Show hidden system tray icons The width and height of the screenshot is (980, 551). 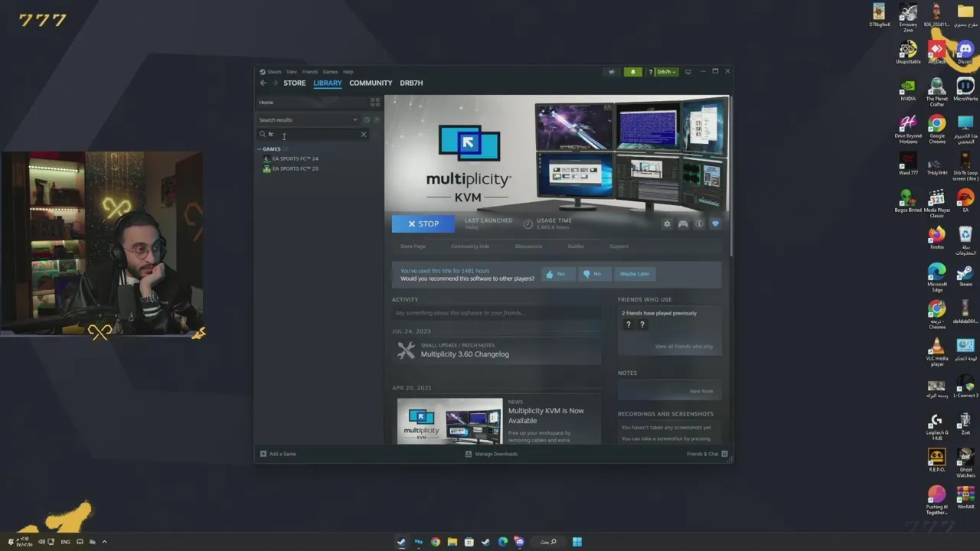tap(104, 542)
